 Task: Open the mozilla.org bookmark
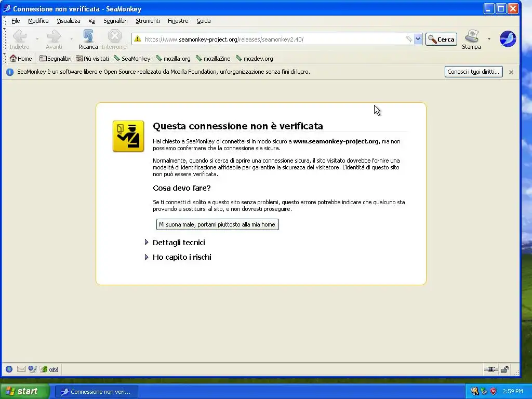pos(173,58)
